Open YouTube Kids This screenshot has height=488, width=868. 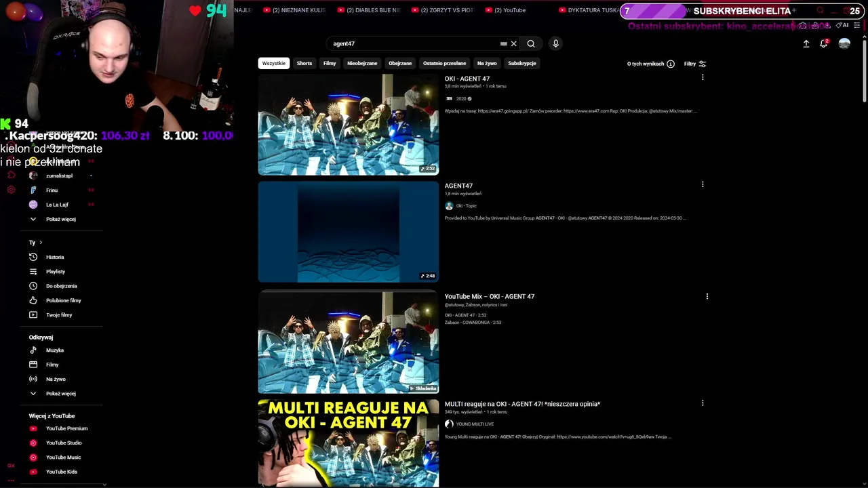pyautogui.click(x=62, y=472)
